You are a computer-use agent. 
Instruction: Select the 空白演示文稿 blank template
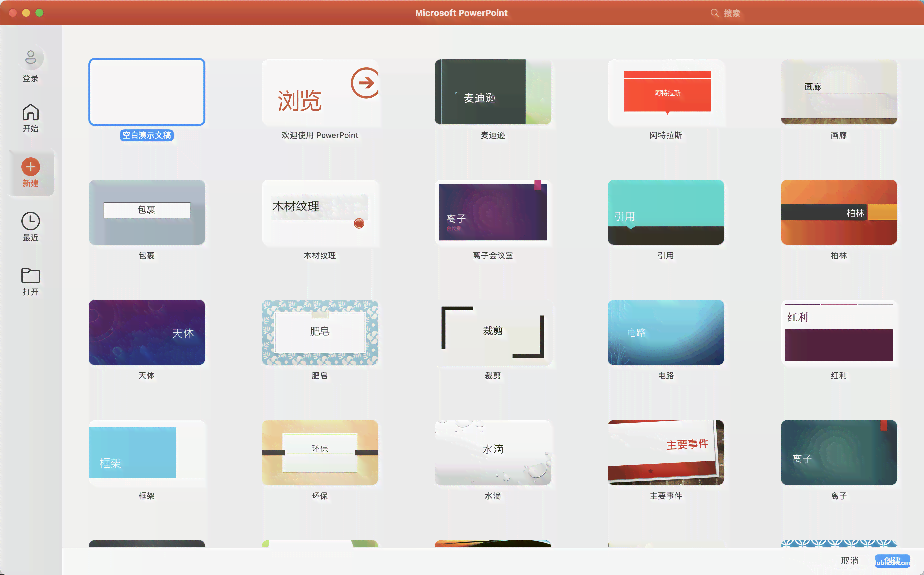click(147, 92)
